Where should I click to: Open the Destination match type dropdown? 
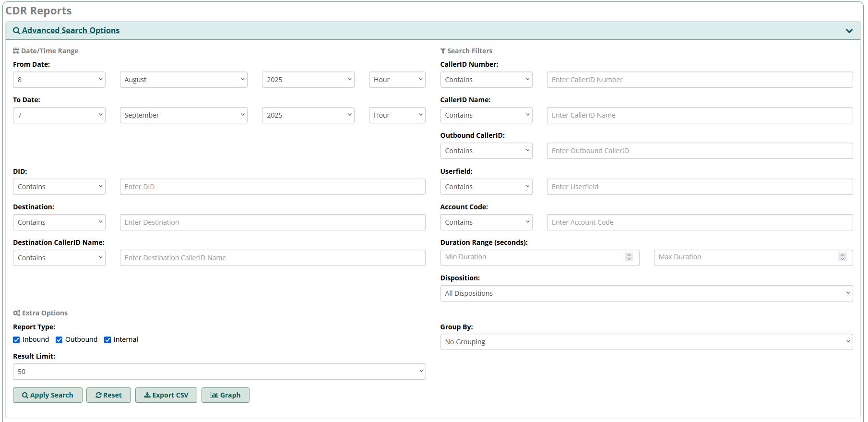click(59, 222)
